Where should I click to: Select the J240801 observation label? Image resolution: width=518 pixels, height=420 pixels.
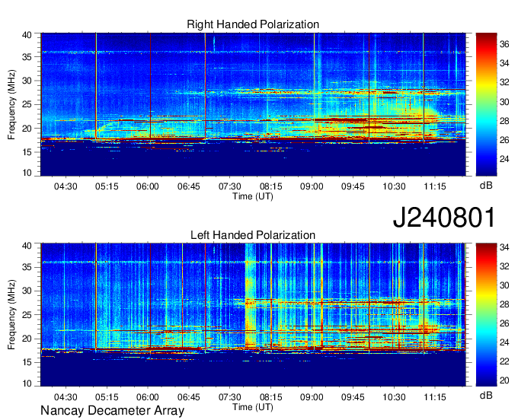point(444,217)
